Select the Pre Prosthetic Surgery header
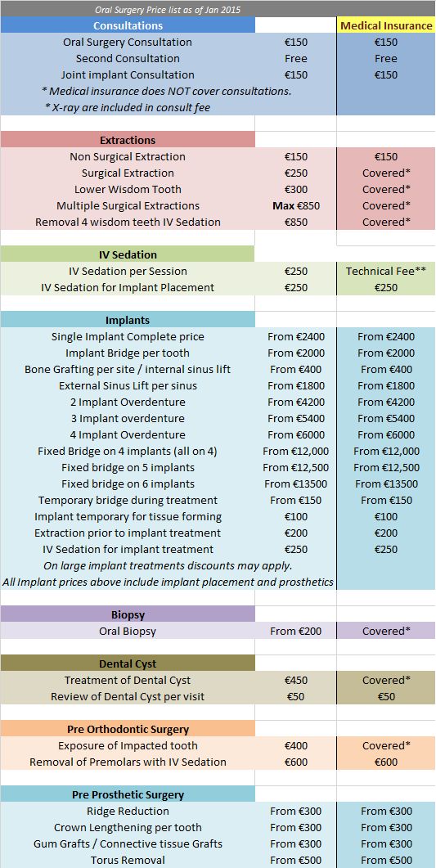The height and width of the screenshot is (868, 436). [x=128, y=794]
